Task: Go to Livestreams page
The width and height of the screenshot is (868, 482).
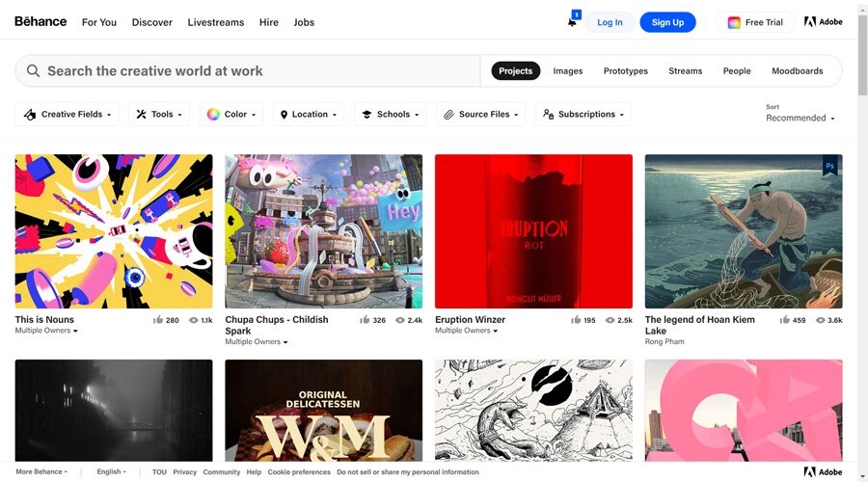Action: coord(215,22)
